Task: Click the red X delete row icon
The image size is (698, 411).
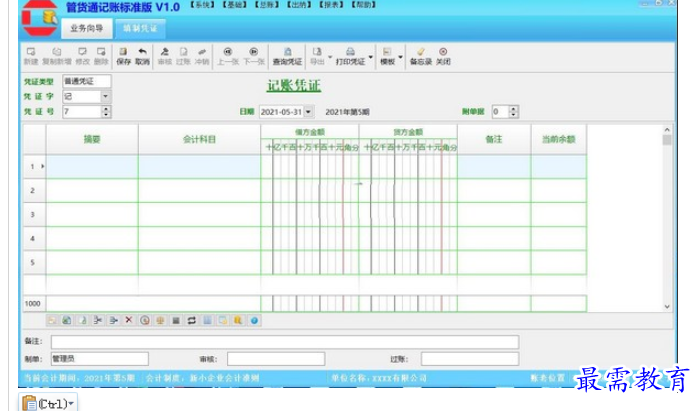Action: pyautogui.click(x=129, y=320)
